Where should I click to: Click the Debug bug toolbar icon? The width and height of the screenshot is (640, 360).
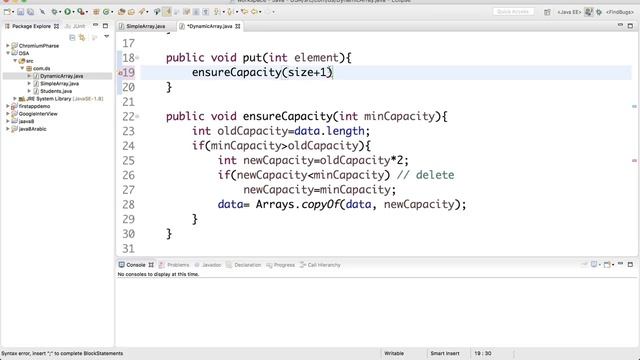tap(54, 12)
